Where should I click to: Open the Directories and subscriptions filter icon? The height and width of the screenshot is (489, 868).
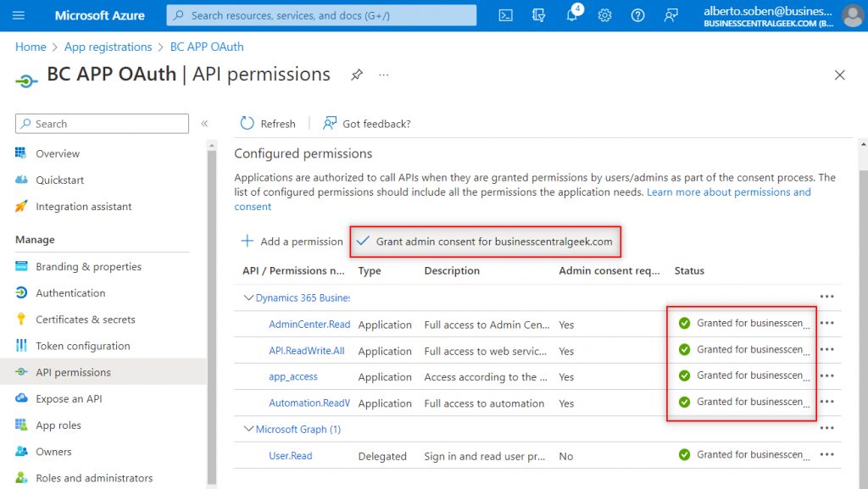(538, 15)
